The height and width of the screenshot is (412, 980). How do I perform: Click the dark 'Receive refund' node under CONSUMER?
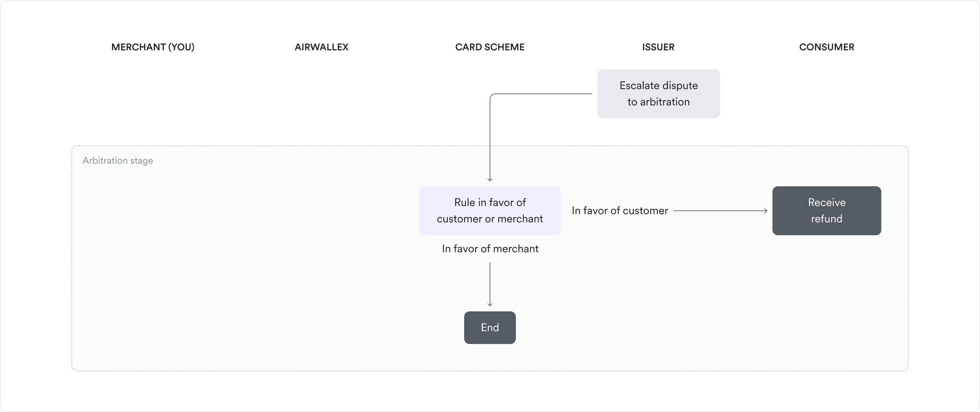826,210
